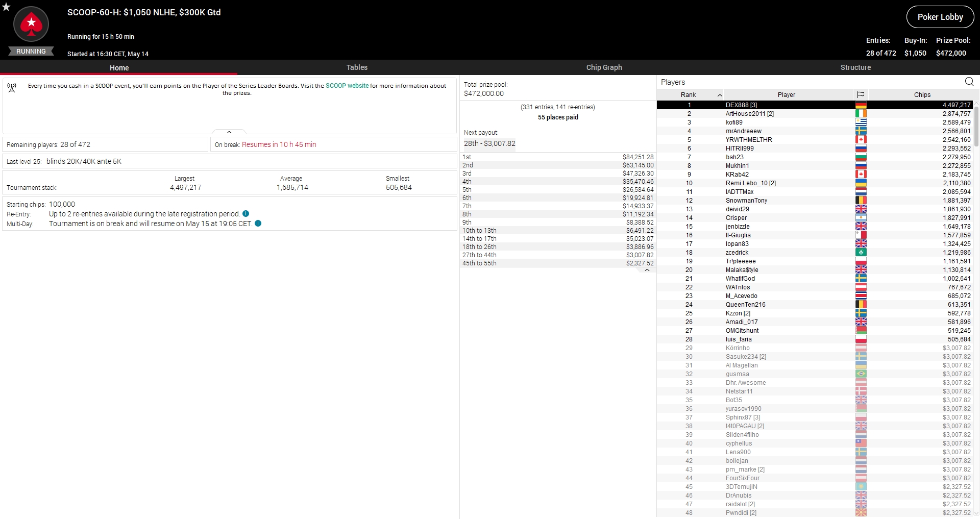Select player row Malaka$tyle
The width and height of the screenshot is (980, 519).
coord(815,270)
